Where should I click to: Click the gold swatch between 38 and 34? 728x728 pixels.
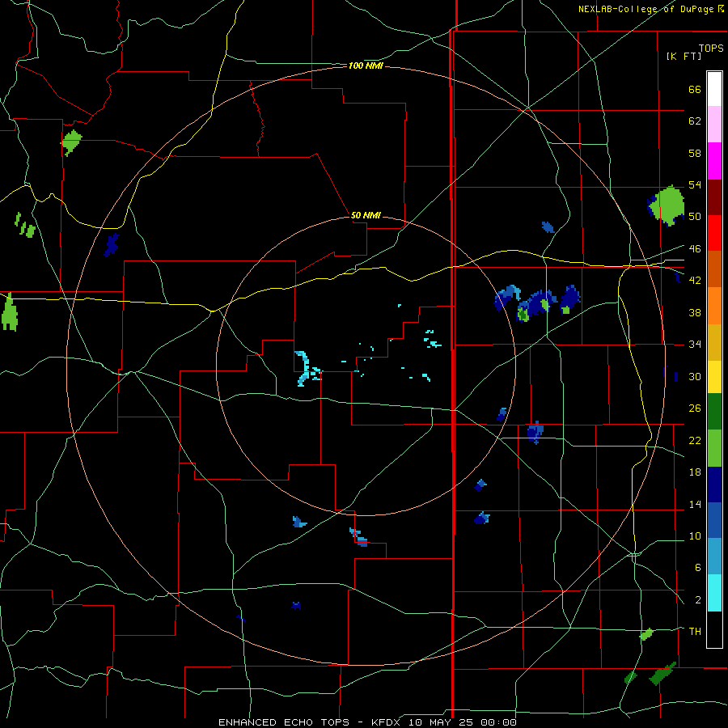coord(714,342)
